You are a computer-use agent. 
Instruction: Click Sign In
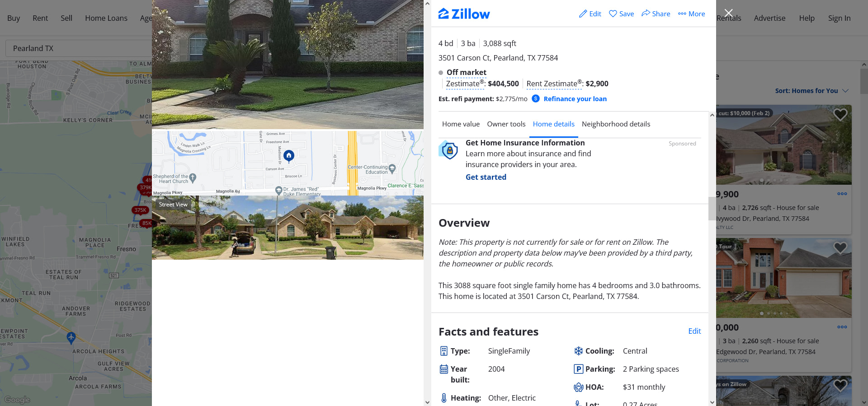839,18
